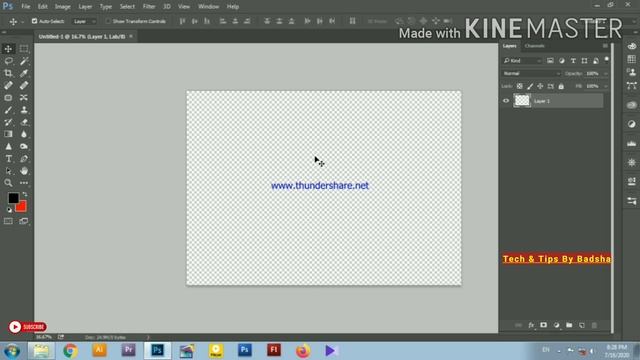Delete the selected layer via trash icon
The width and height of the screenshot is (640, 360).
click(x=594, y=325)
